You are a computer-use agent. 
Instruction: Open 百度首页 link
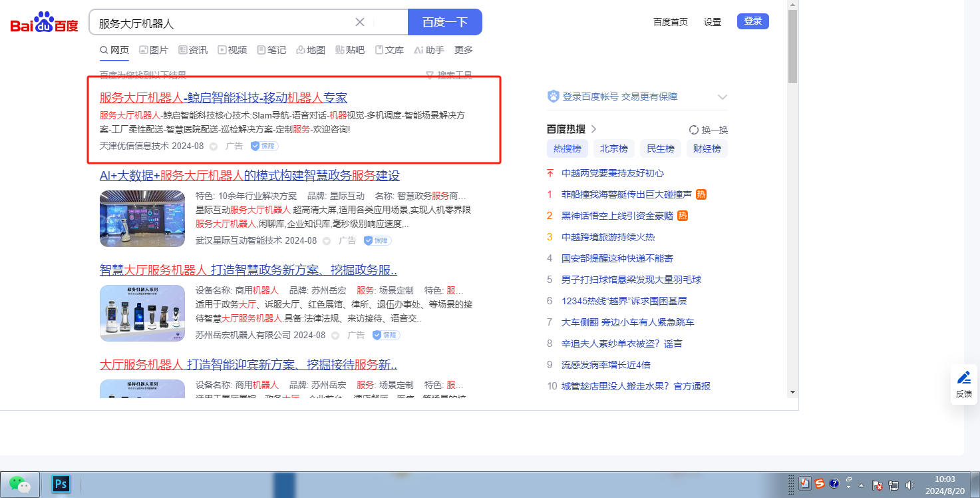click(671, 22)
